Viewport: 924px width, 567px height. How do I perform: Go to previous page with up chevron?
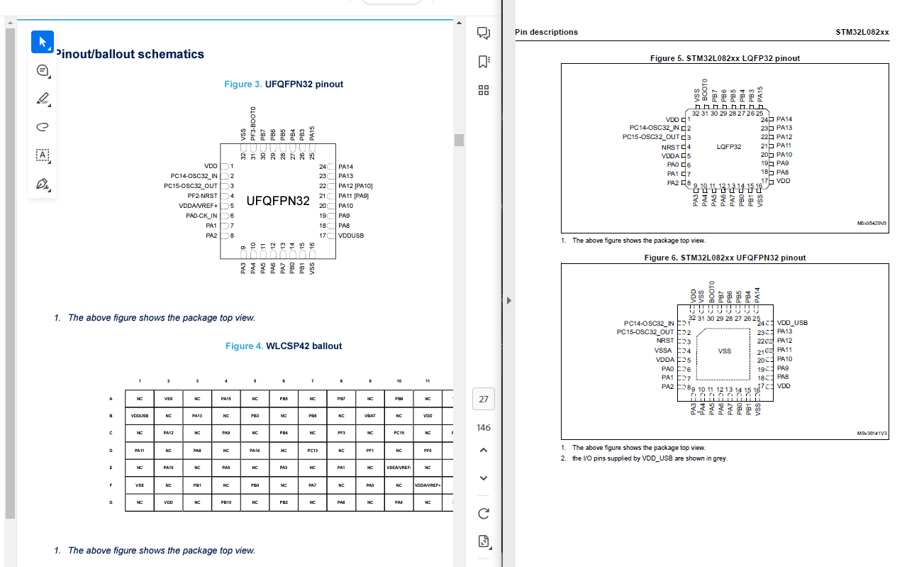point(483,450)
